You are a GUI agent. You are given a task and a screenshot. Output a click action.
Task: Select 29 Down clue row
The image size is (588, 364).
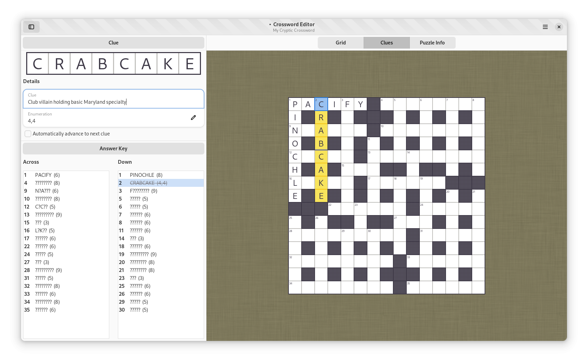pyautogui.click(x=161, y=302)
